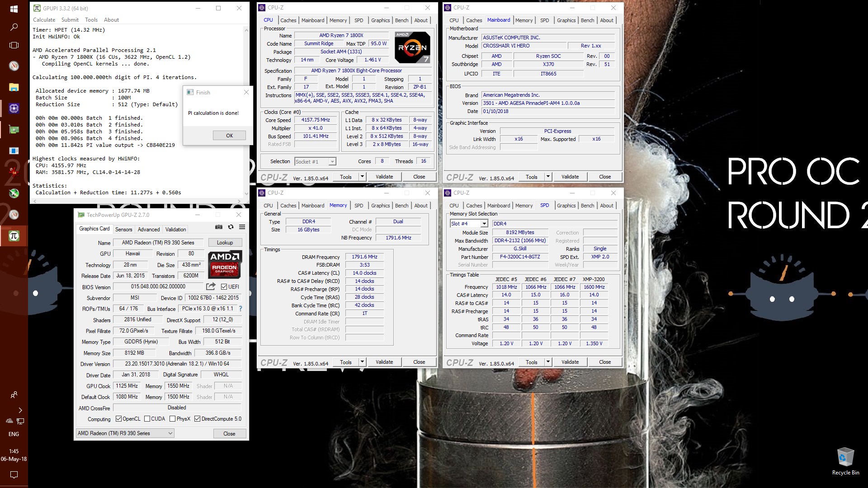Click the ENG language indicator on taskbar
868x488 pixels.
(14, 434)
